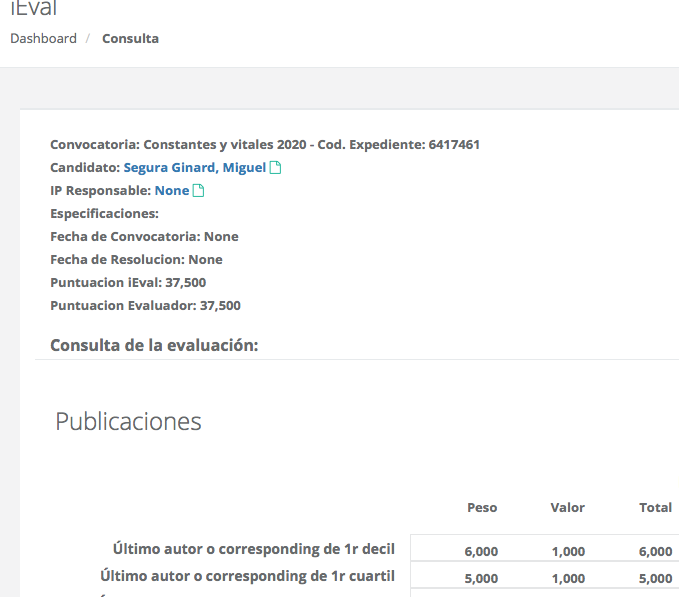This screenshot has width=679, height=597.
Task: Select the Valor cell in the 1r decil row
Action: click(x=567, y=552)
